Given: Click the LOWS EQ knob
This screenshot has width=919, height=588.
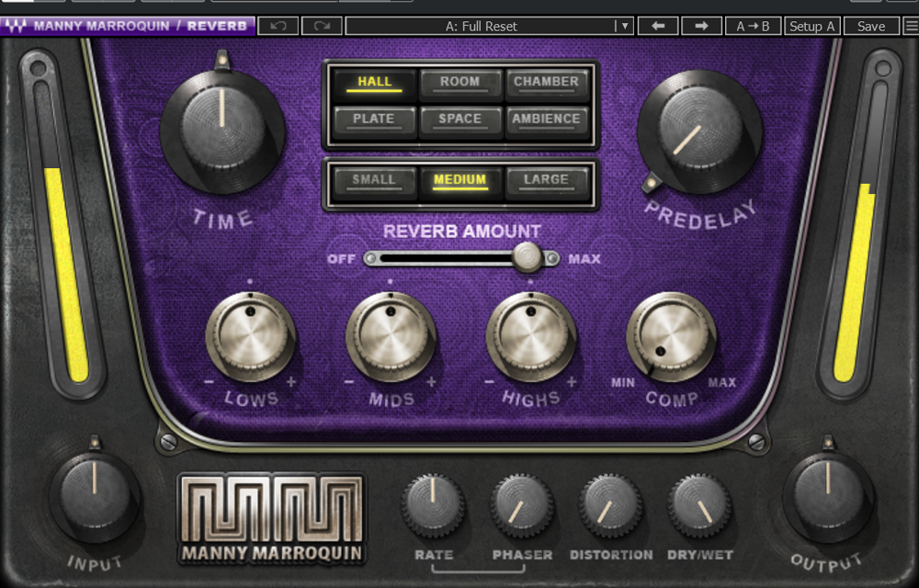Looking at the screenshot, I should coord(250,336).
